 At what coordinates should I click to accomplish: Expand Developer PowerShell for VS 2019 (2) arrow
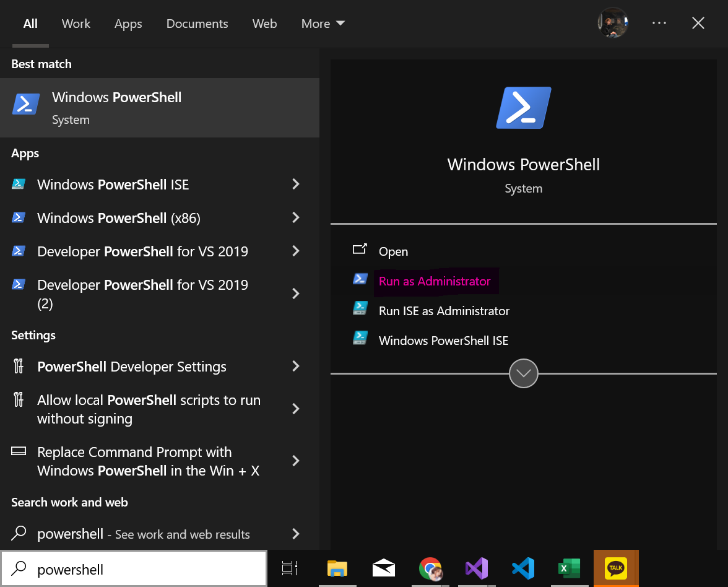pyautogui.click(x=296, y=293)
